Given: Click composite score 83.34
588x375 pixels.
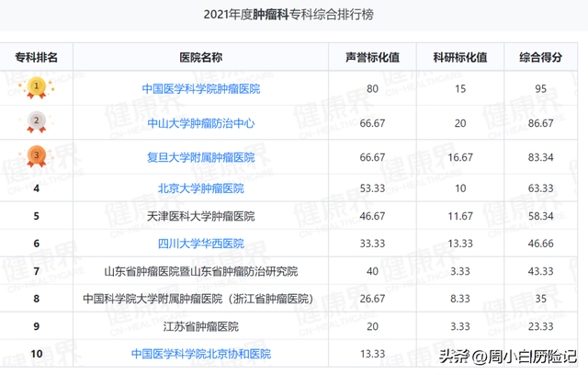Looking at the screenshot, I should click(x=541, y=157).
